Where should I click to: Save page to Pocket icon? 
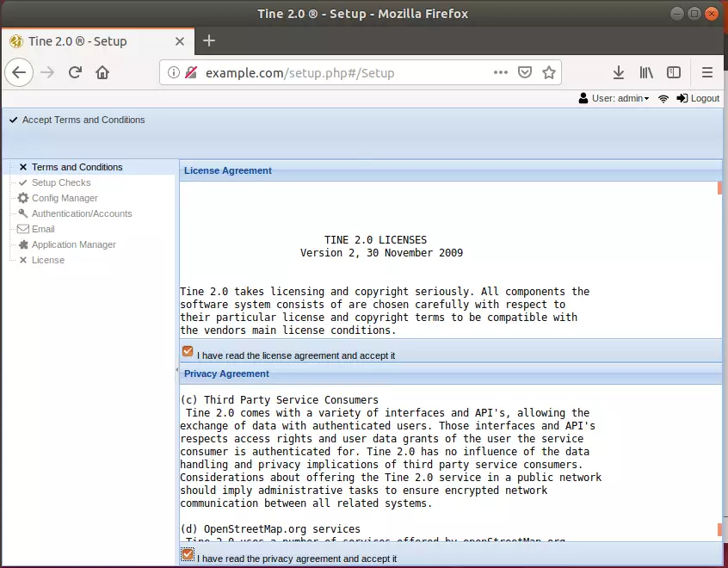pos(525,72)
